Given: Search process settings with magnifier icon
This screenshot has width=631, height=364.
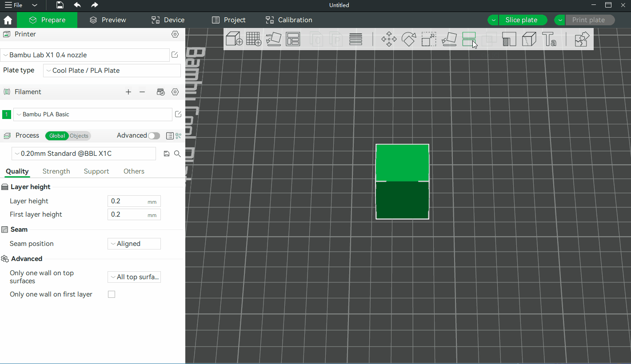Looking at the screenshot, I should click(x=177, y=154).
